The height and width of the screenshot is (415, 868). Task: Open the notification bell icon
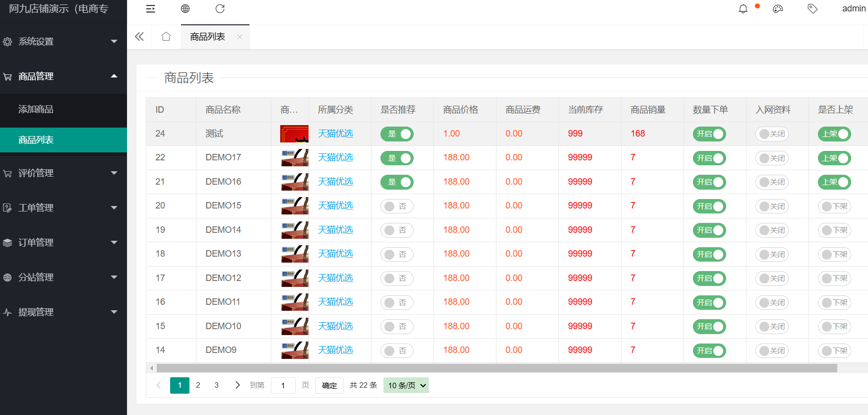[743, 9]
